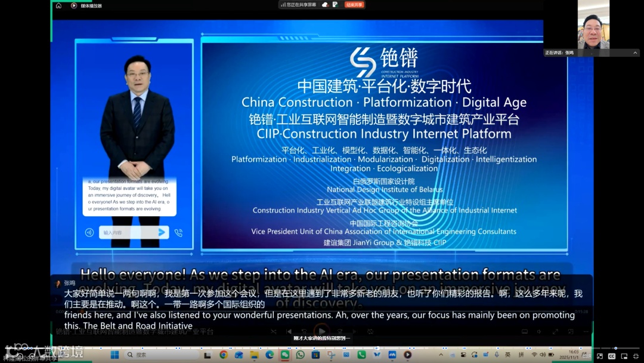The width and height of the screenshot is (644, 363).
Task: Open File Explorer from the taskbar
Action: pos(254,355)
